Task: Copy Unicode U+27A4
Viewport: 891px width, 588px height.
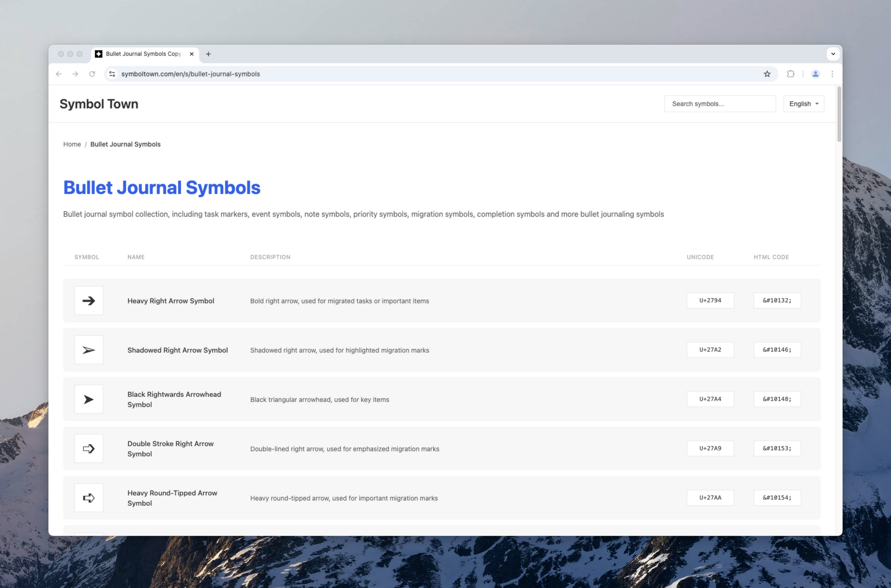Action: [x=710, y=399]
